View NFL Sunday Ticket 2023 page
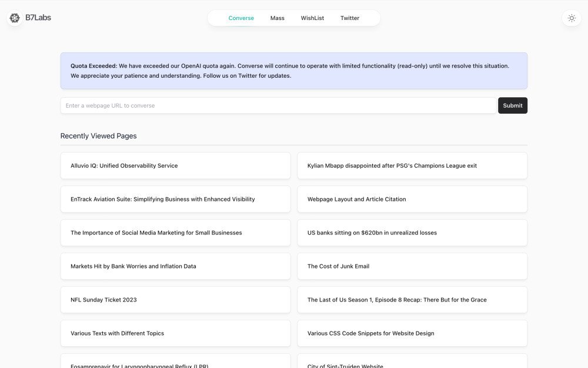Screen dimensions: 588x368 tap(175, 300)
